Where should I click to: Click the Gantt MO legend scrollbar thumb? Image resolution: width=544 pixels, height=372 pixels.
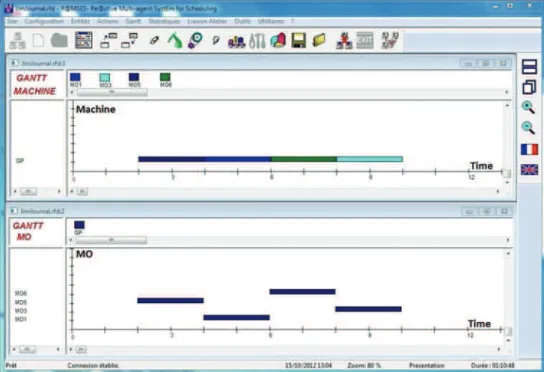click(x=111, y=240)
